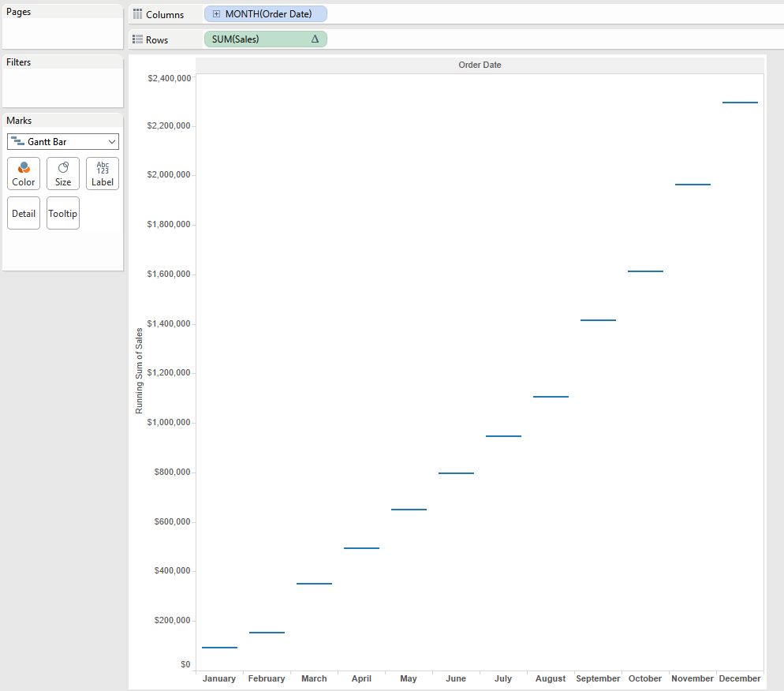Click the February axis label
The width and height of the screenshot is (784, 691).
pyautogui.click(x=267, y=678)
